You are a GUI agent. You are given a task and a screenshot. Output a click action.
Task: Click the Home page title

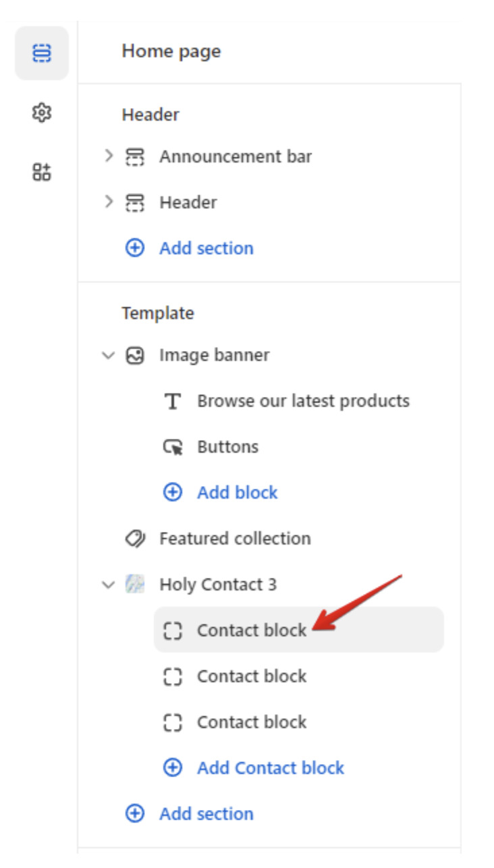click(x=171, y=51)
